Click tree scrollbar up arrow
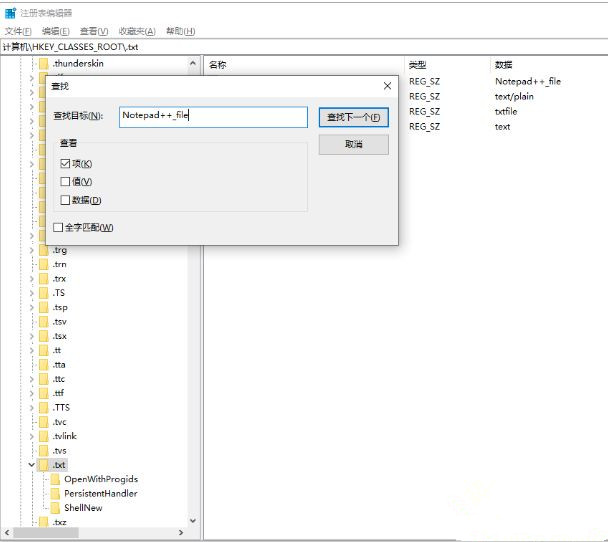The height and width of the screenshot is (542, 608). click(193, 62)
